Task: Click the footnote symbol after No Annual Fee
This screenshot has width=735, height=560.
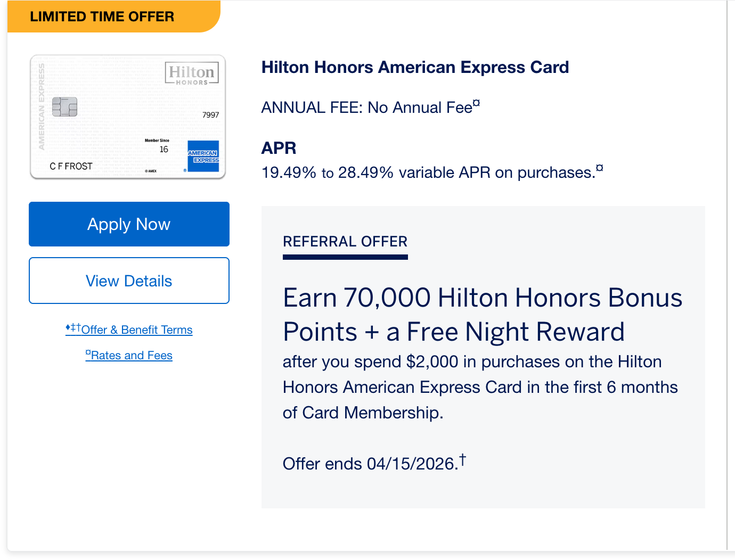Action: coord(476,103)
